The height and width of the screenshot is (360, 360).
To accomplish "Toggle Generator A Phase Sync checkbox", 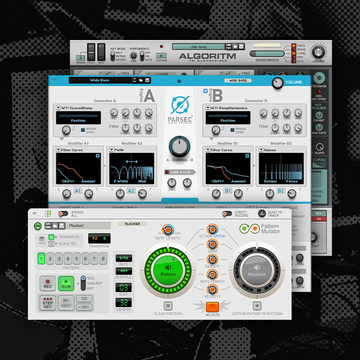I will (x=83, y=130).
